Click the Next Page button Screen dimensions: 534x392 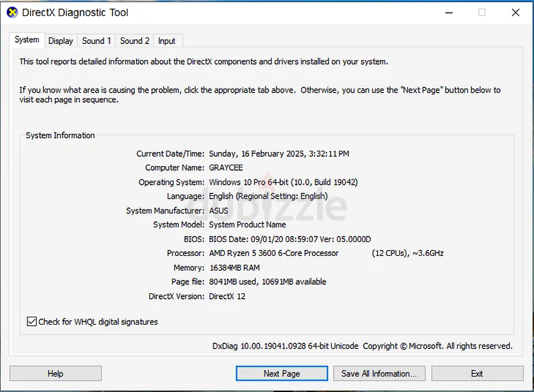tap(282, 373)
